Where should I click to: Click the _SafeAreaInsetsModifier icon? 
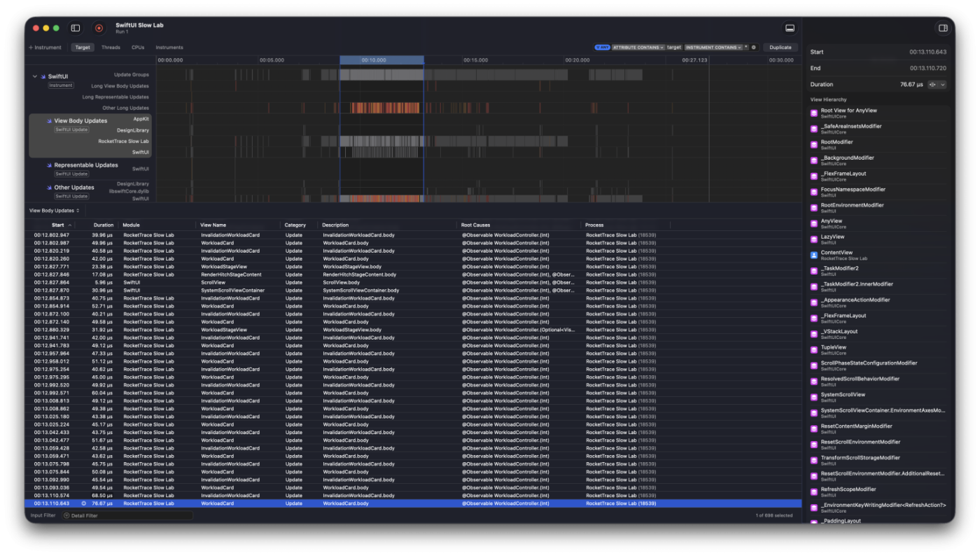click(814, 129)
